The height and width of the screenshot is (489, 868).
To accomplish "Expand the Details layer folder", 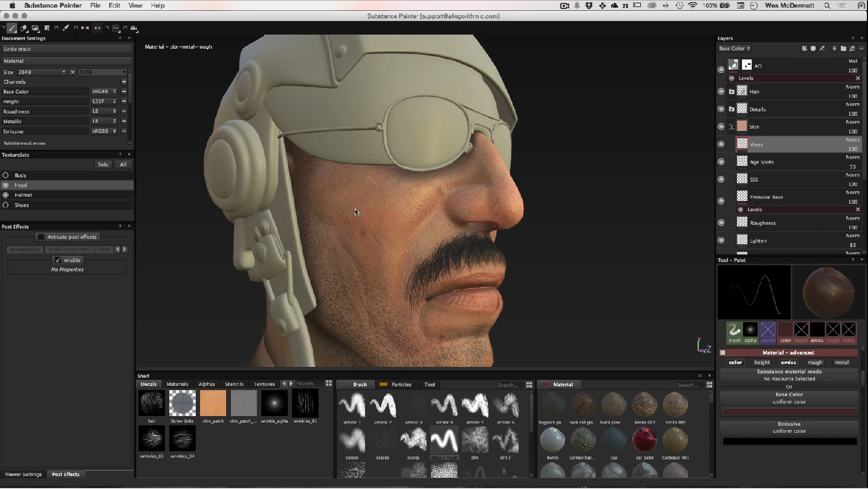I will pyautogui.click(x=732, y=109).
